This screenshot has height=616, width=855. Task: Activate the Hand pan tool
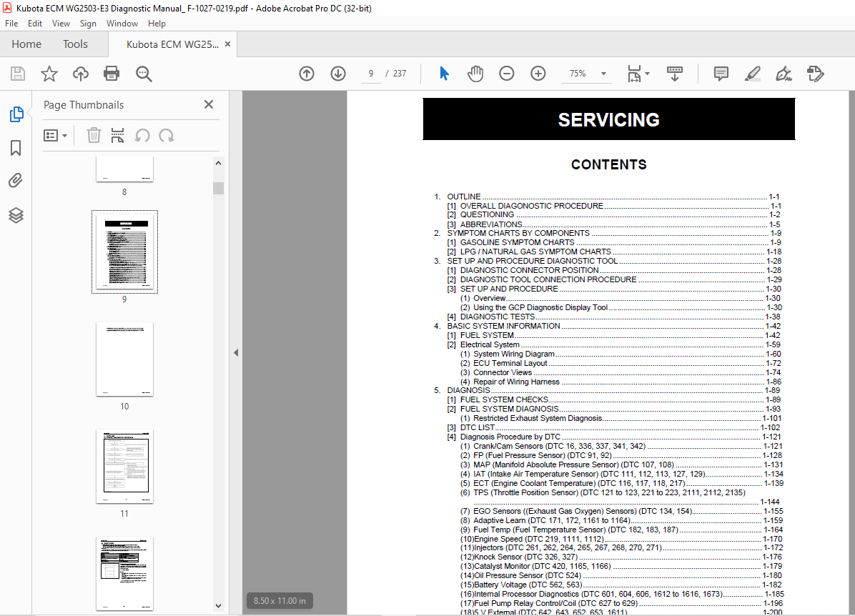(x=475, y=74)
